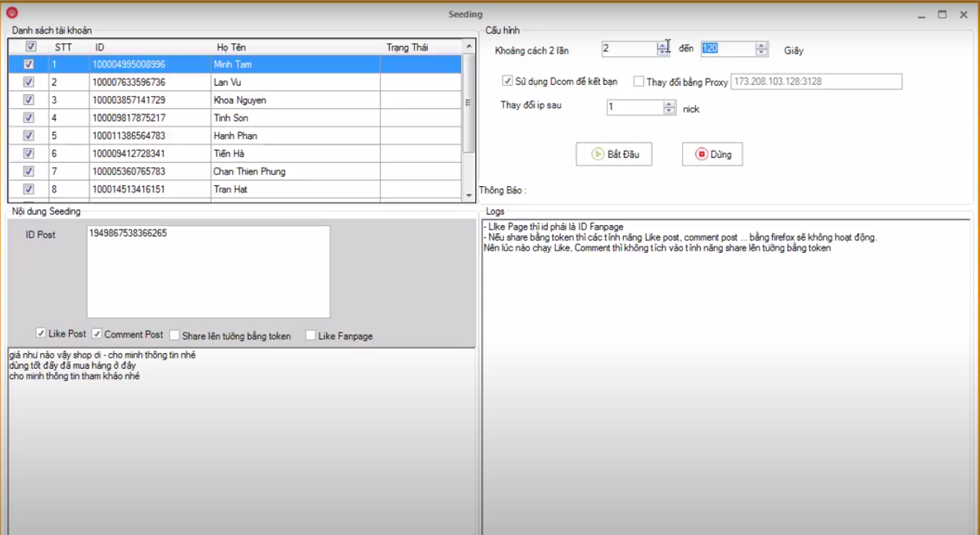Click the comment line 'dùng tốt đấy đã mua hàng ở đây'
Image resolution: width=980 pixels, height=535 pixels.
(x=73, y=366)
